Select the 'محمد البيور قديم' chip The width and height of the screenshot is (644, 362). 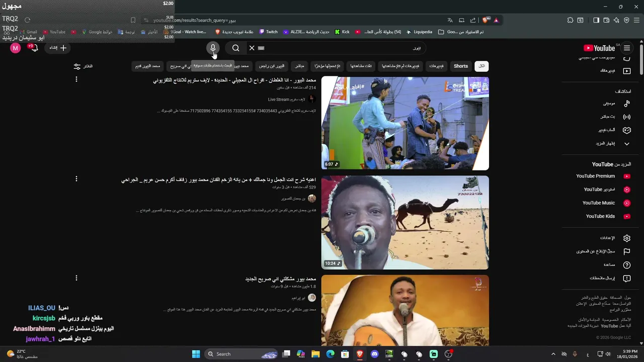pyautogui.click(x=147, y=66)
